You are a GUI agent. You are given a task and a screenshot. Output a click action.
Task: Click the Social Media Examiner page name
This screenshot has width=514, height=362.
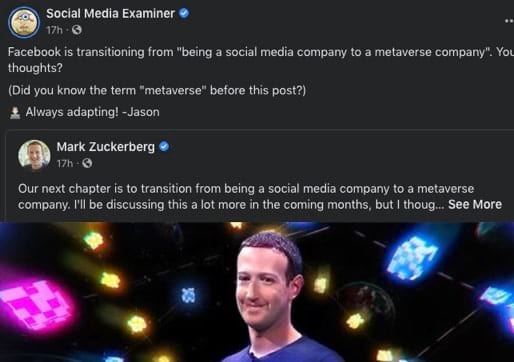pyautogui.click(x=110, y=14)
